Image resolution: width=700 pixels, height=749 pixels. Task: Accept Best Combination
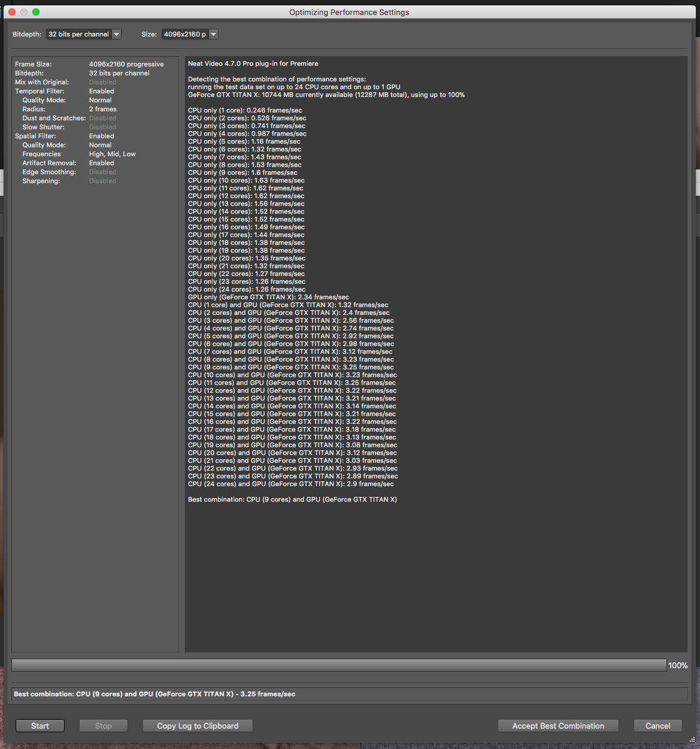pos(558,726)
